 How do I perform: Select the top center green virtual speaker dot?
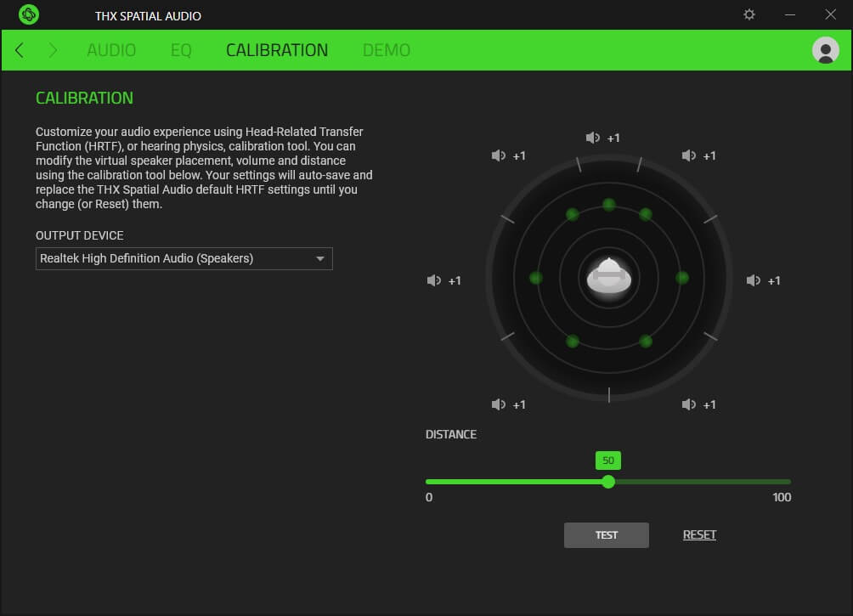point(608,205)
